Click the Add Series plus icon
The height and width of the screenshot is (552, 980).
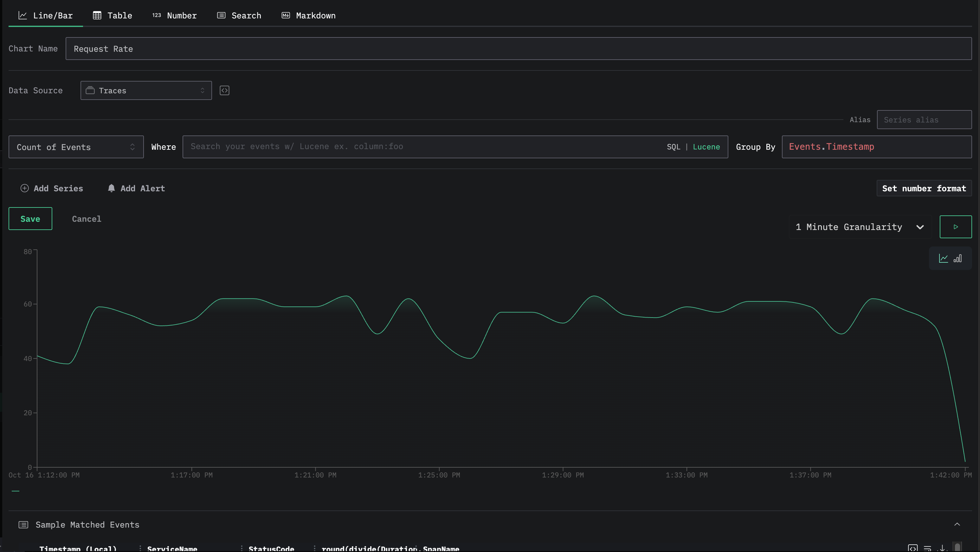(x=24, y=188)
